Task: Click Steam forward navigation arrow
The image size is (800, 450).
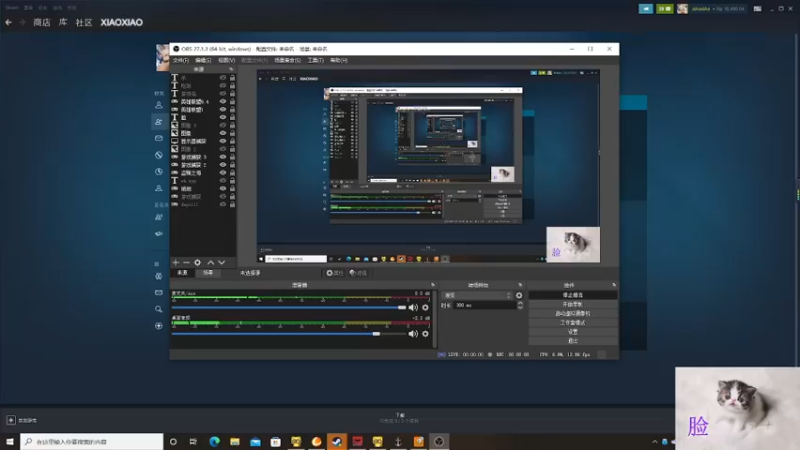Action: [22, 22]
